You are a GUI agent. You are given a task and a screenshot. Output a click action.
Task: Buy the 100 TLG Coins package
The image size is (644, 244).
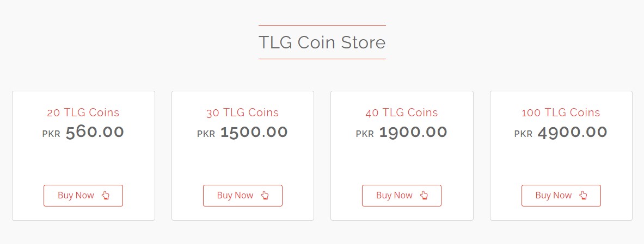[561, 196]
